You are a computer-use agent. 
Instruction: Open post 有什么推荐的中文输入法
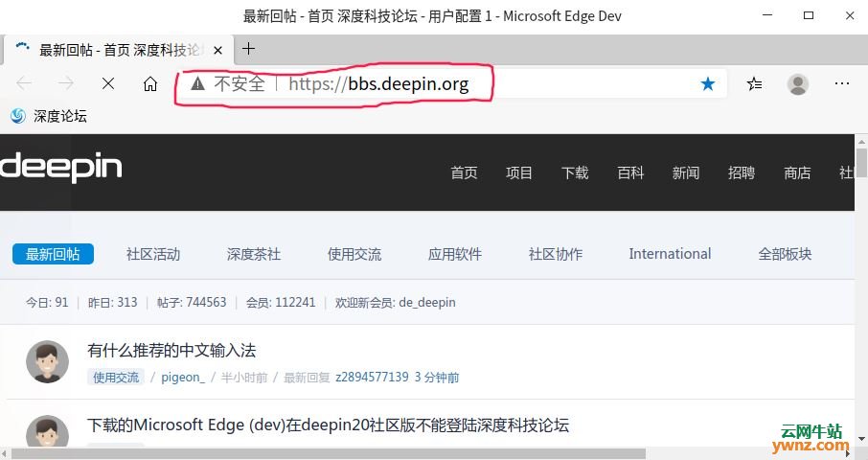(x=171, y=351)
